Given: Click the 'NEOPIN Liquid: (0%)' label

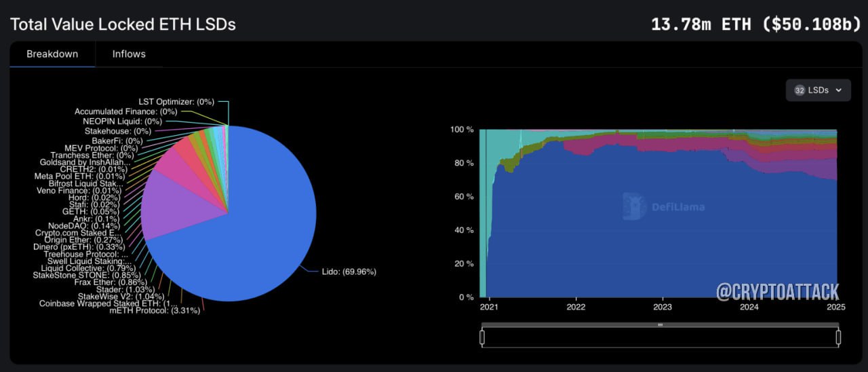Looking at the screenshot, I should [x=122, y=121].
